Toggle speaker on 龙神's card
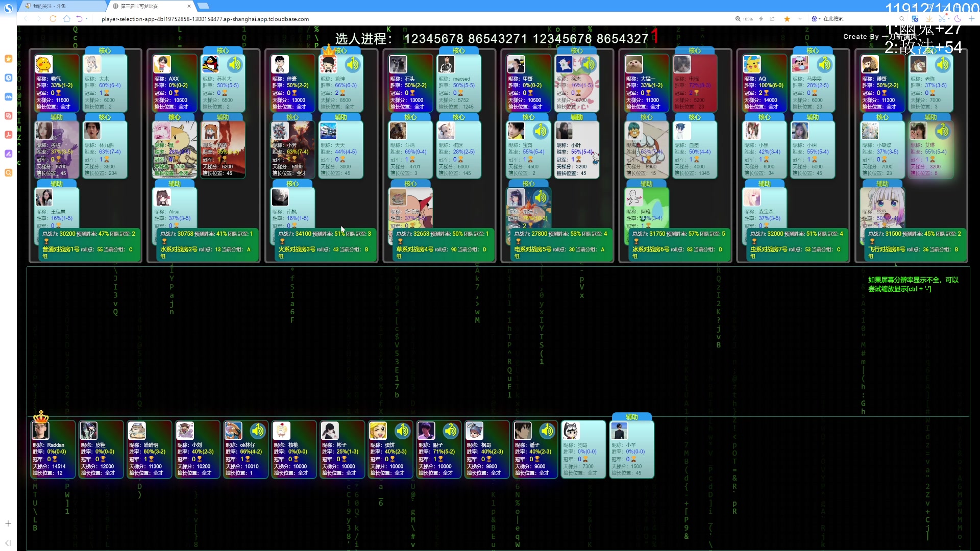 coord(353,64)
